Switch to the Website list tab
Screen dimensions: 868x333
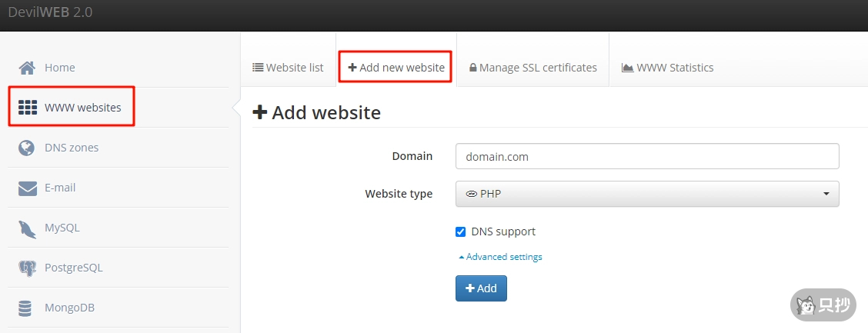(x=288, y=68)
